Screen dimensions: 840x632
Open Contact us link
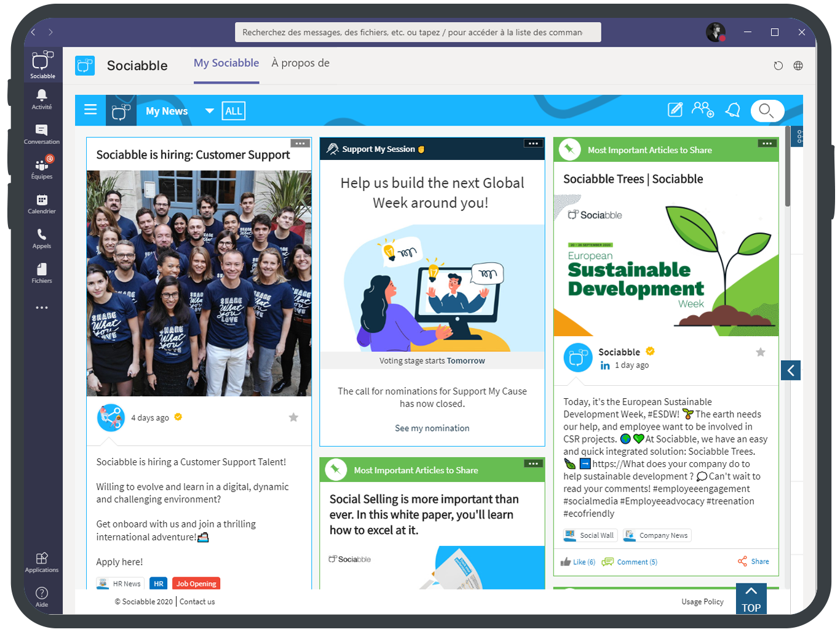coord(197,602)
